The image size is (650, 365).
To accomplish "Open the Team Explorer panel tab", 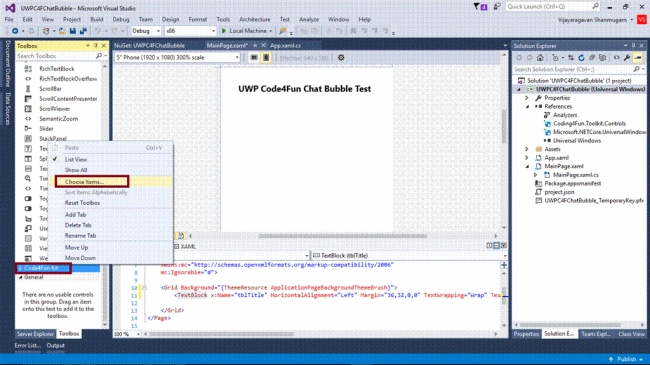I will click(x=596, y=334).
